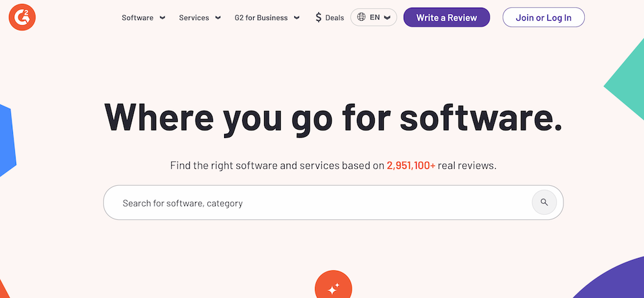Click Join or Log In

coord(543,17)
